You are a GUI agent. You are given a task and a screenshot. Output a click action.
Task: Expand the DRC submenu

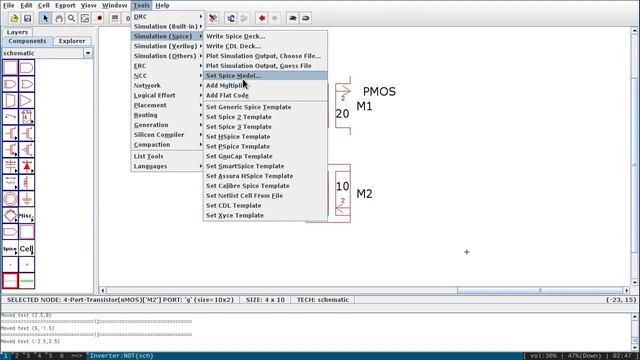(x=167, y=17)
